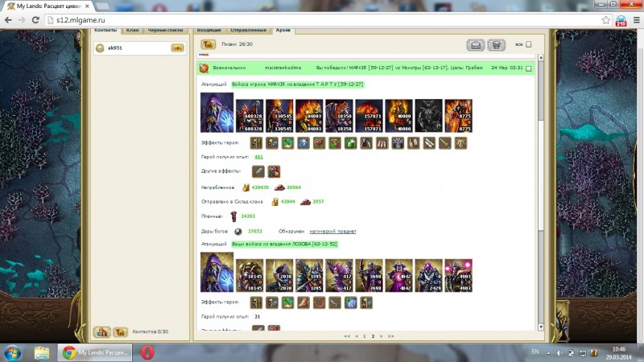Tick the 'все' select-all checkbox

[x=529, y=44]
